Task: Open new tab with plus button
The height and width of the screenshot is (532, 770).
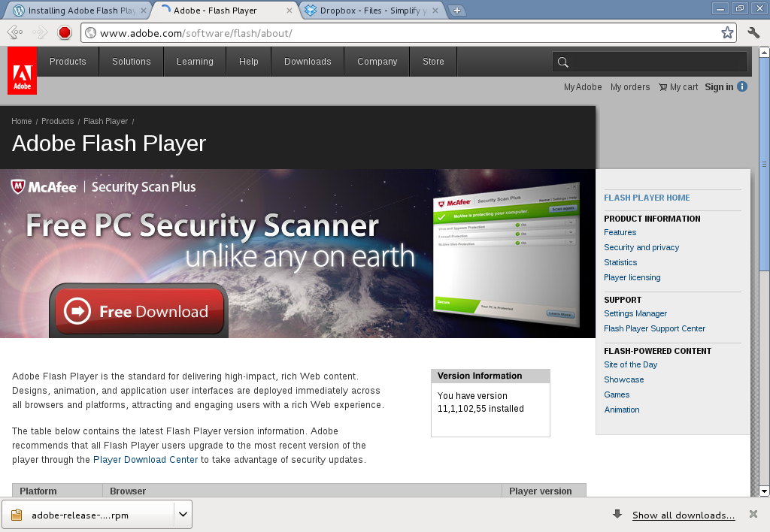Action: tap(456, 11)
